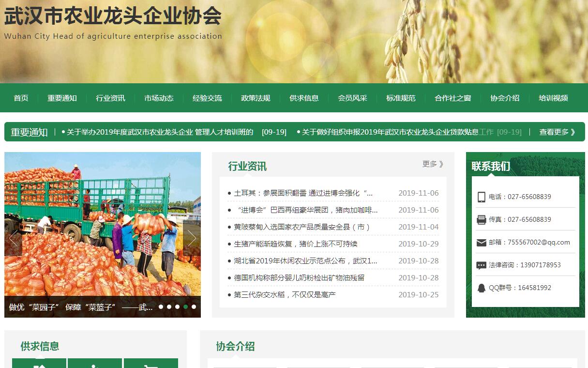Image resolution: width=588 pixels, height=368 pixels.
Task: Open the 第三代杂交水稻 news article
Action: pyautogui.click(x=285, y=295)
